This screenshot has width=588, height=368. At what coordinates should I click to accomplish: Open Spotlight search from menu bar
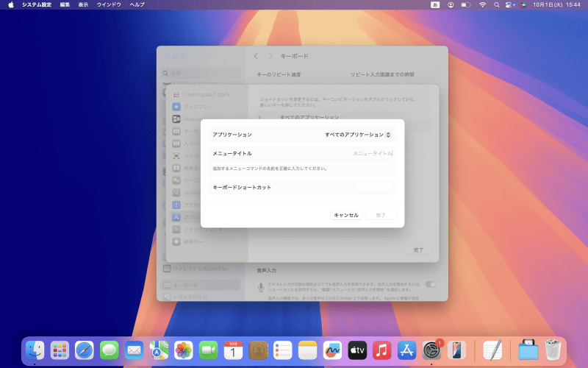(x=497, y=5)
